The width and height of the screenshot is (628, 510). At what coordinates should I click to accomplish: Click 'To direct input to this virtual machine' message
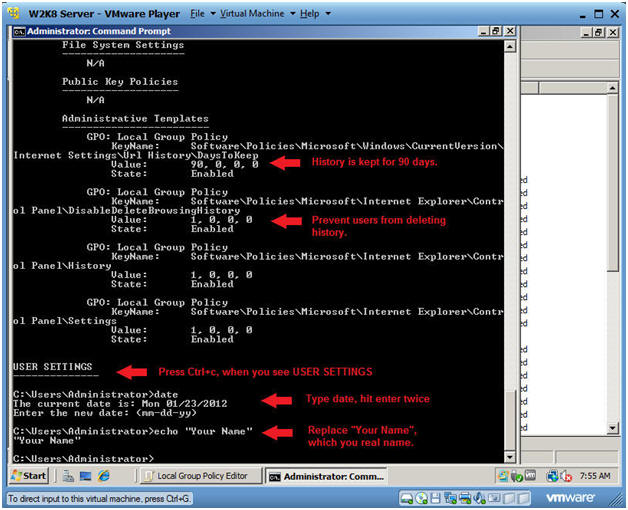click(99, 499)
